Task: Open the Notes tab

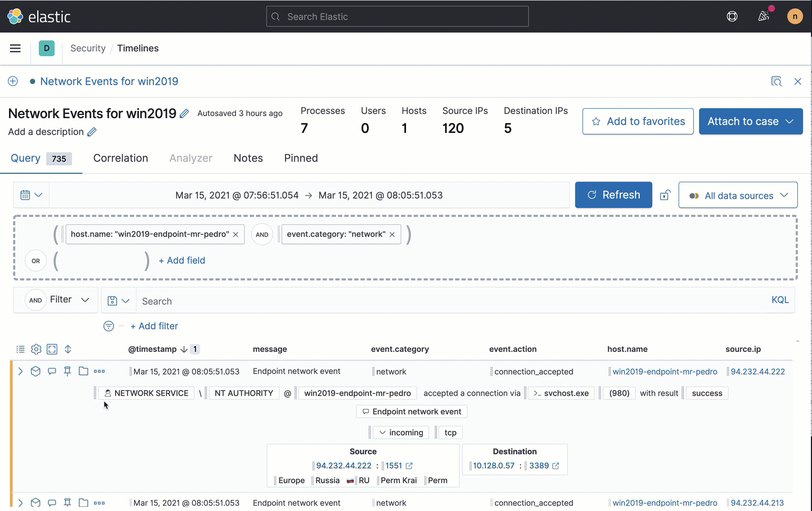Action: pos(248,158)
